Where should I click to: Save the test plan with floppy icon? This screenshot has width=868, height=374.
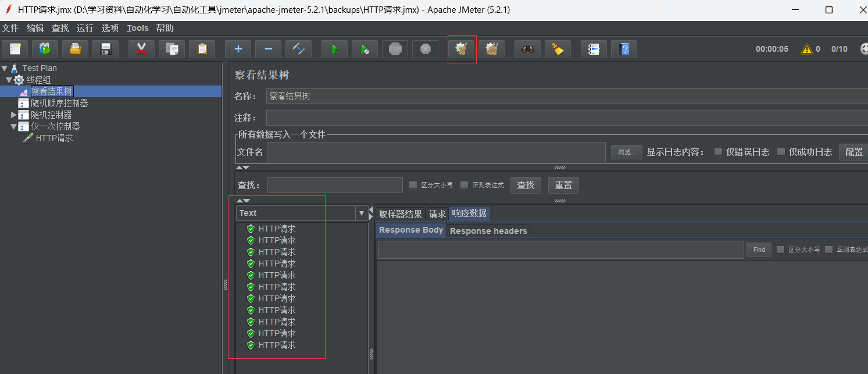pos(106,49)
